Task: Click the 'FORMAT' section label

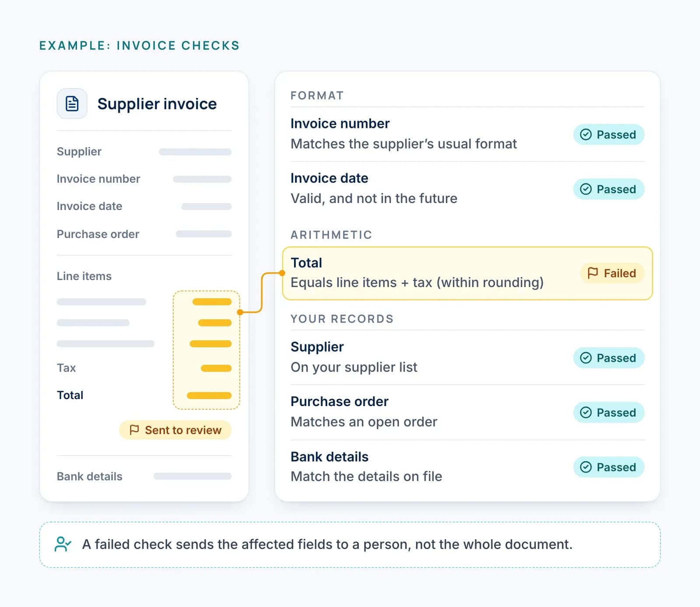Action: [317, 95]
